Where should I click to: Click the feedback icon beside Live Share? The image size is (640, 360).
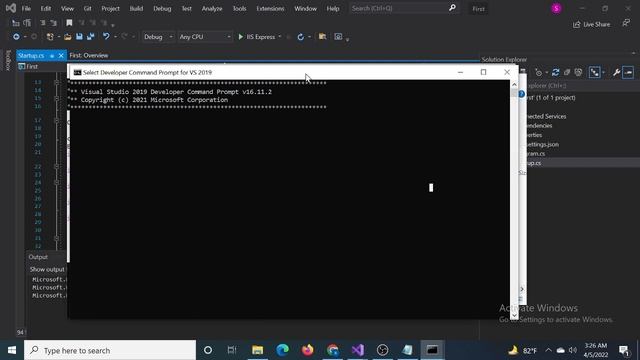click(626, 23)
